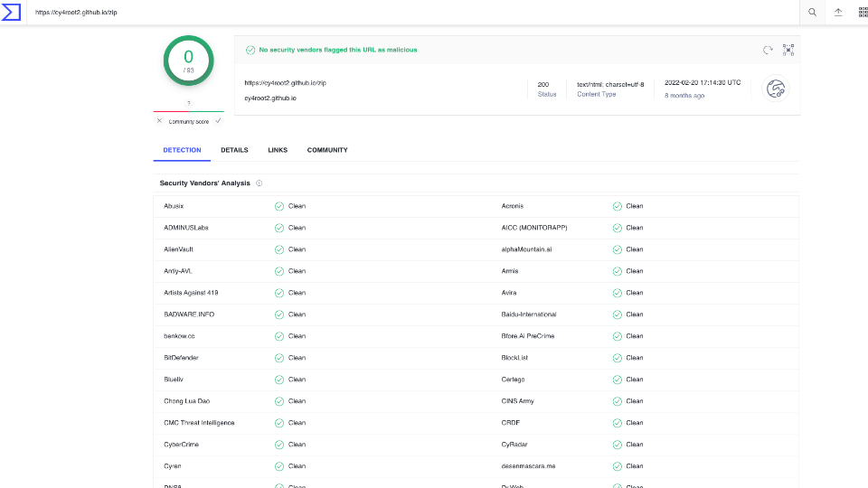Screen dimensions: 868x488
Task: Vote negative with community score X
Action: point(159,120)
